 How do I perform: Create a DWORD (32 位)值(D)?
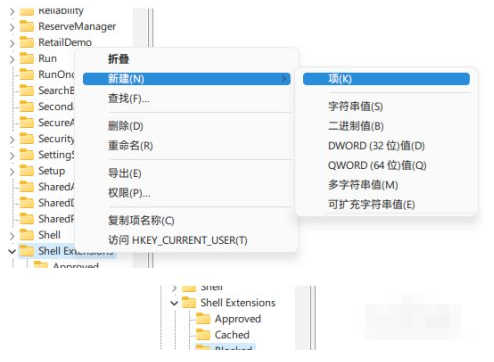coord(386,146)
